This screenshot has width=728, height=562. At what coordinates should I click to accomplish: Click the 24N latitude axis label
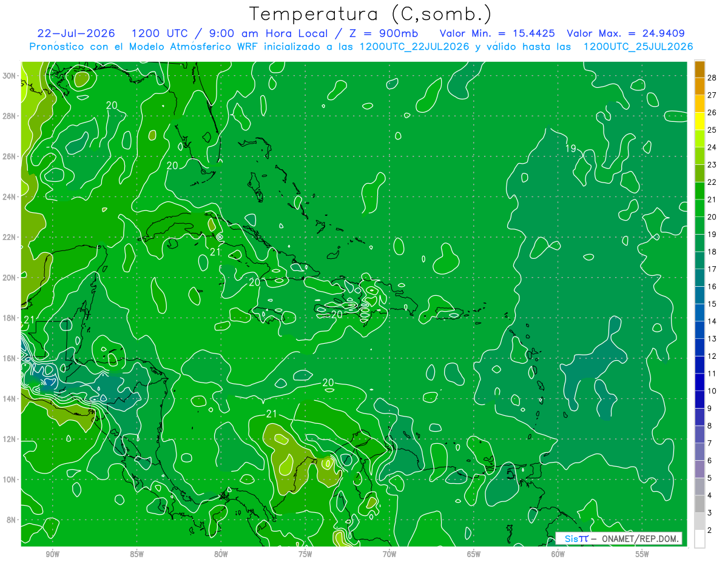pos(10,197)
